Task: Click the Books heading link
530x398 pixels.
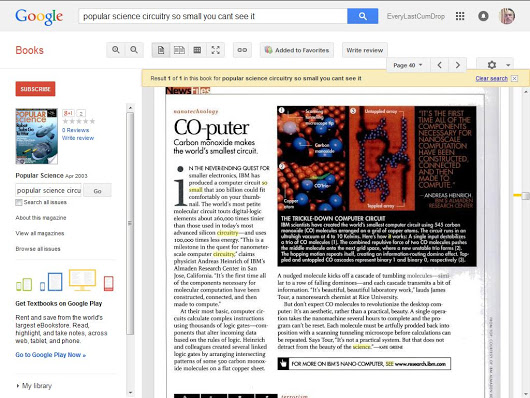Action: [x=29, y=50]
